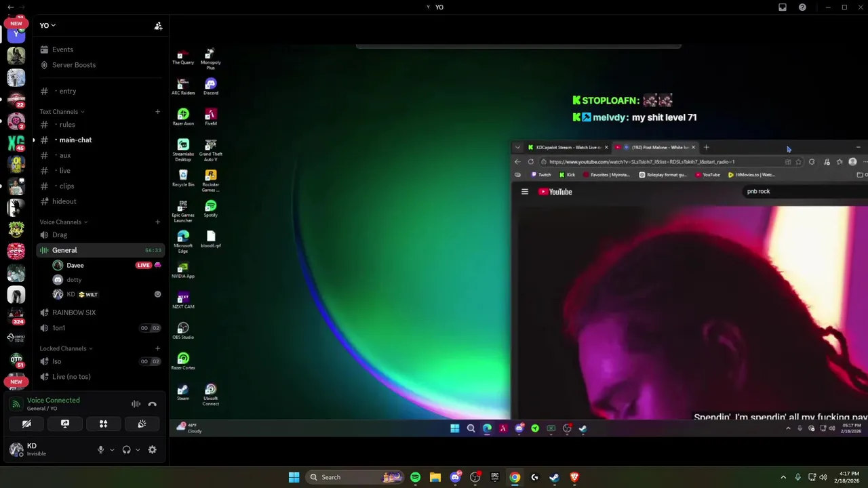Open the soundboard icon in voice panel
Image resolution: width=868 pixels, height=488 pixels.
142,424
